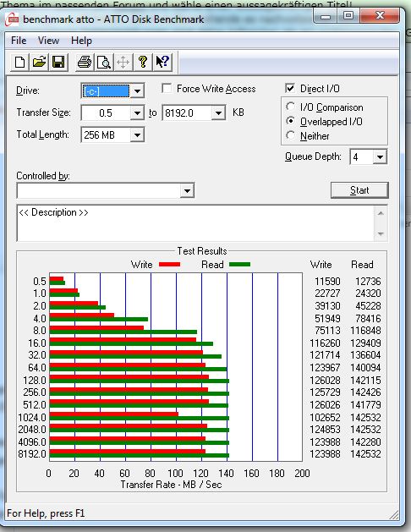
Task: Click the 8192.0 transfer size row label
Action: click(32, 454)
